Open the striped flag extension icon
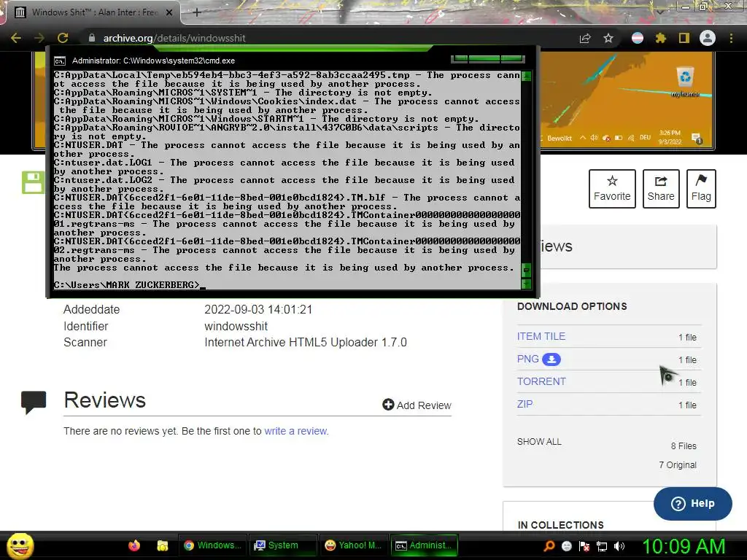This screenshot has height=560, width=747. coord(638,38)
